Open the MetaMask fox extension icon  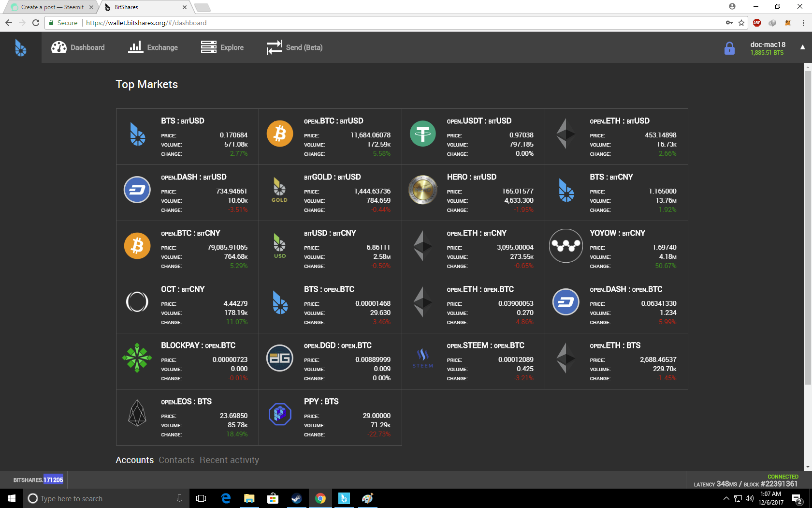click(x=788, y=23)
